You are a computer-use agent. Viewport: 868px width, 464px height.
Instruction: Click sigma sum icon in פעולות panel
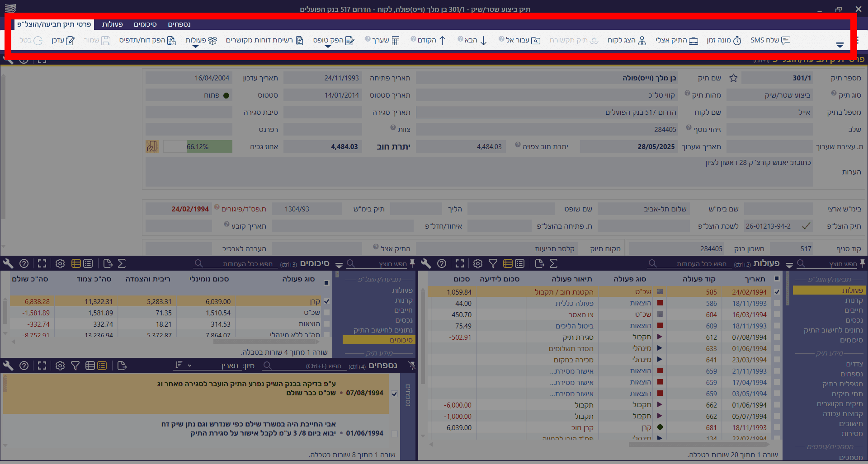pyautogui.click(x=554, y=263)
